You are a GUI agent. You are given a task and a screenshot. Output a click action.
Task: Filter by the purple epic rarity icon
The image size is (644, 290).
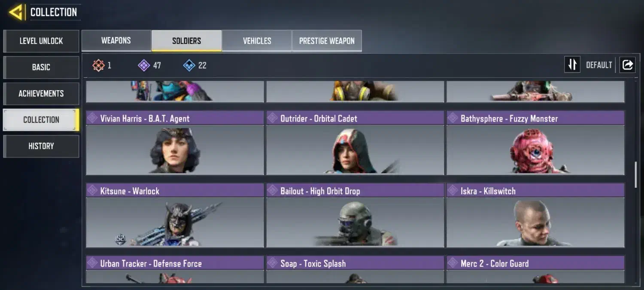144,65
